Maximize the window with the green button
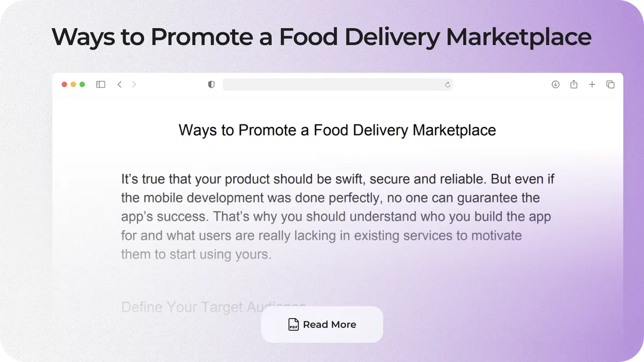The width and height of the screenshot is (644, 362). [x=82, y=85]
